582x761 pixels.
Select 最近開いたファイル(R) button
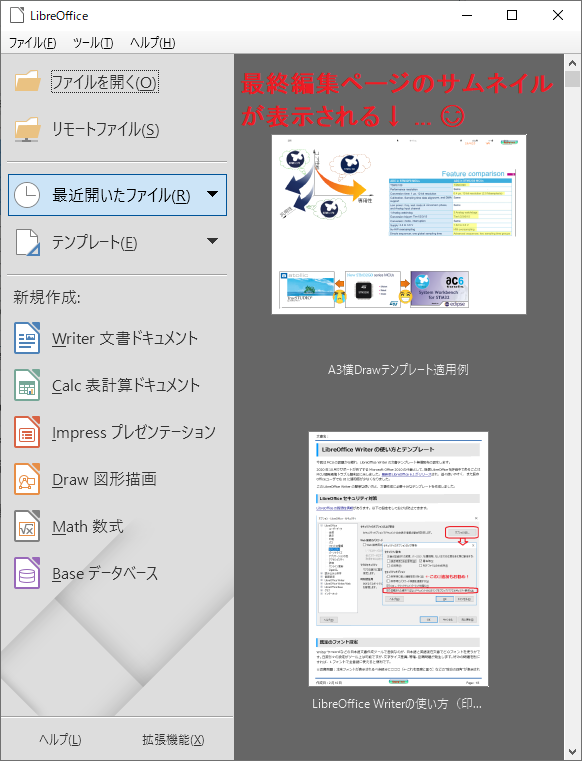coord(117,195)
